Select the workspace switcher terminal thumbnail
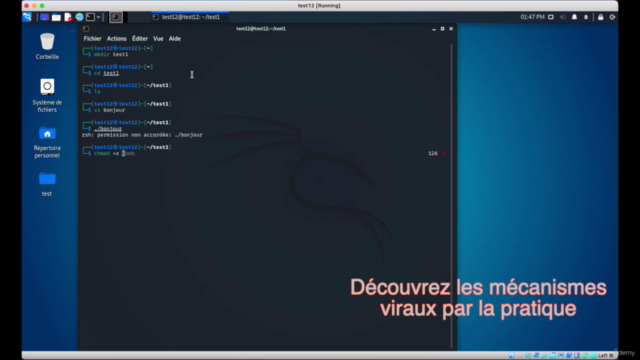The height and width of the screenshot is (360, 640). [x=116, y=17]
